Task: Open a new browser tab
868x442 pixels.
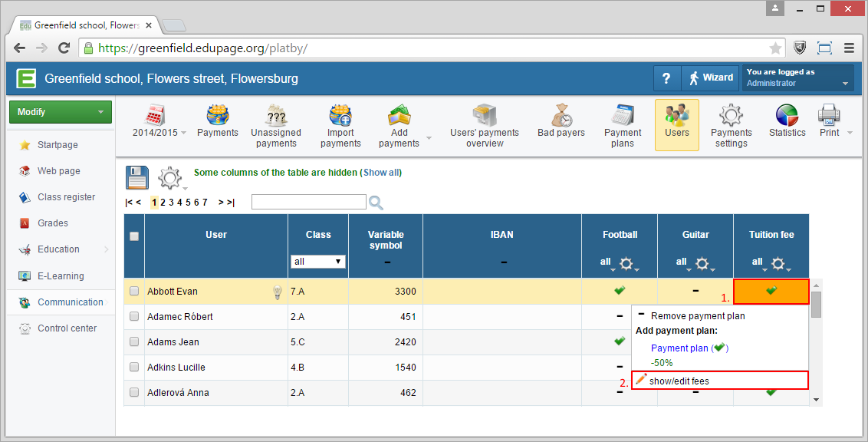Action: 174,25
